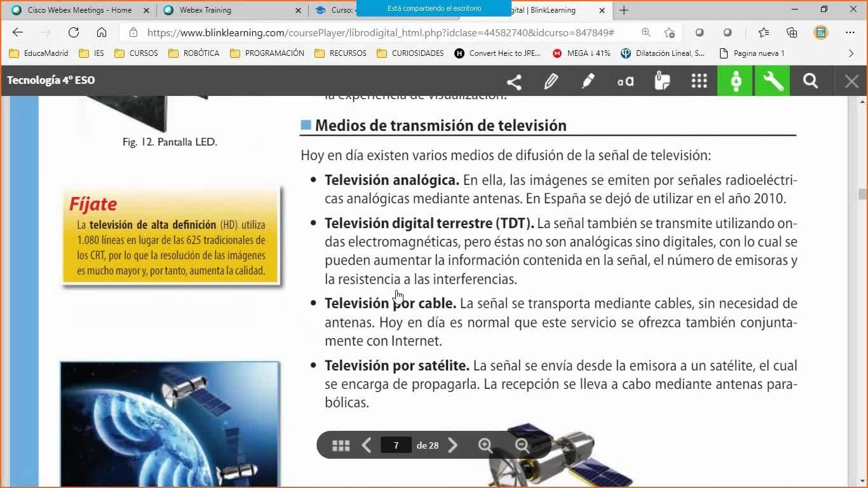
Task: Click the 'Medios de transmisión de televisión' heading
Action: (x=441, y=125)
